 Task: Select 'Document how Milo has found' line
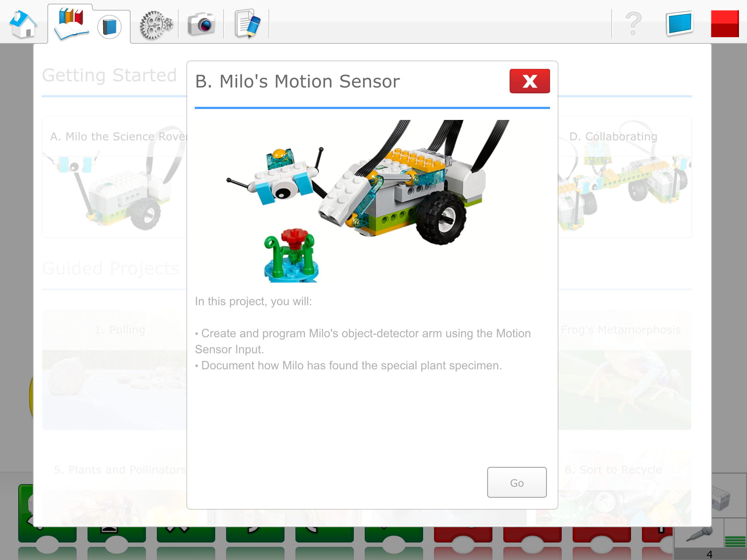click(348, 365)
